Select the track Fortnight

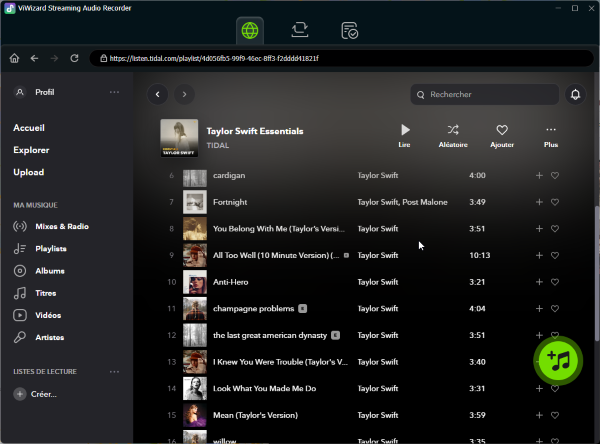point(230,202)
